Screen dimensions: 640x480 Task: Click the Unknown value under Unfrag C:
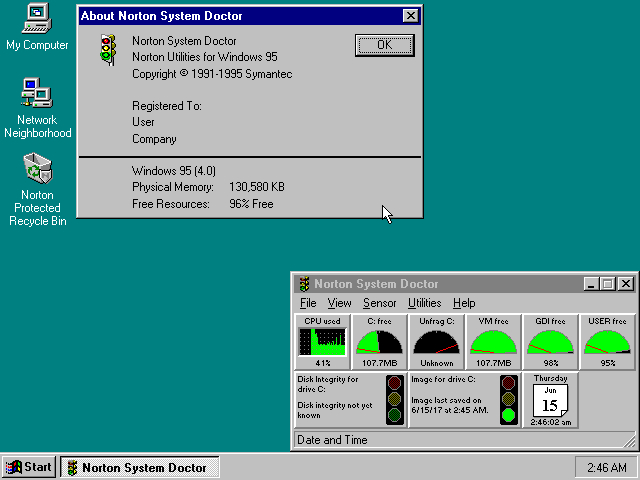pos(437,363)
